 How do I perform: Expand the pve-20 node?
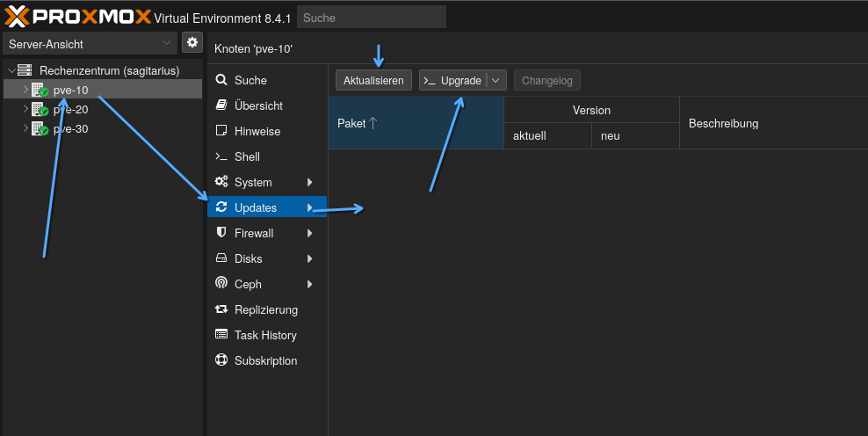(25, 109)
